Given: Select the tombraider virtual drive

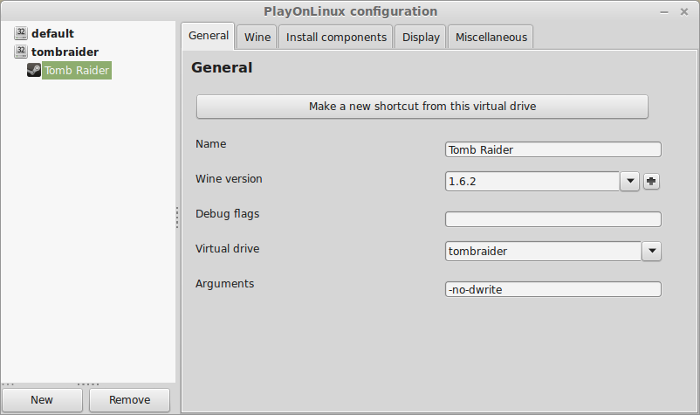Looking at the screenshot, I should tap(65, 52).
